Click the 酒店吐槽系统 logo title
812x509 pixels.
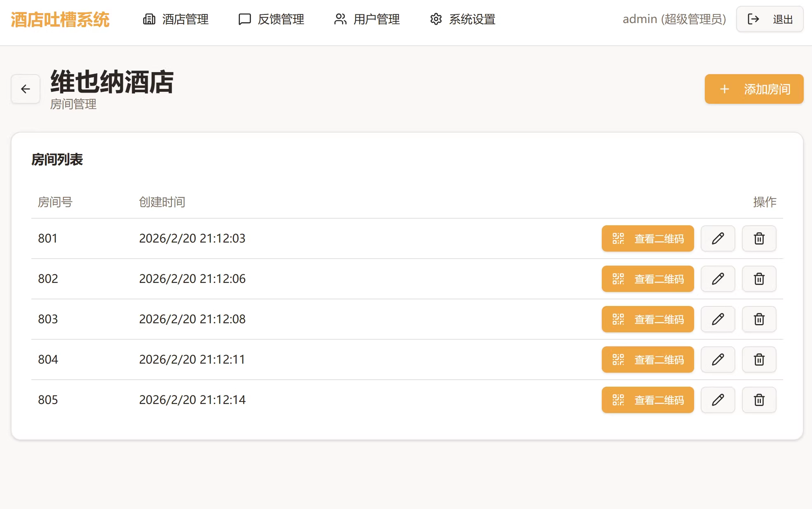pos(60,19)
